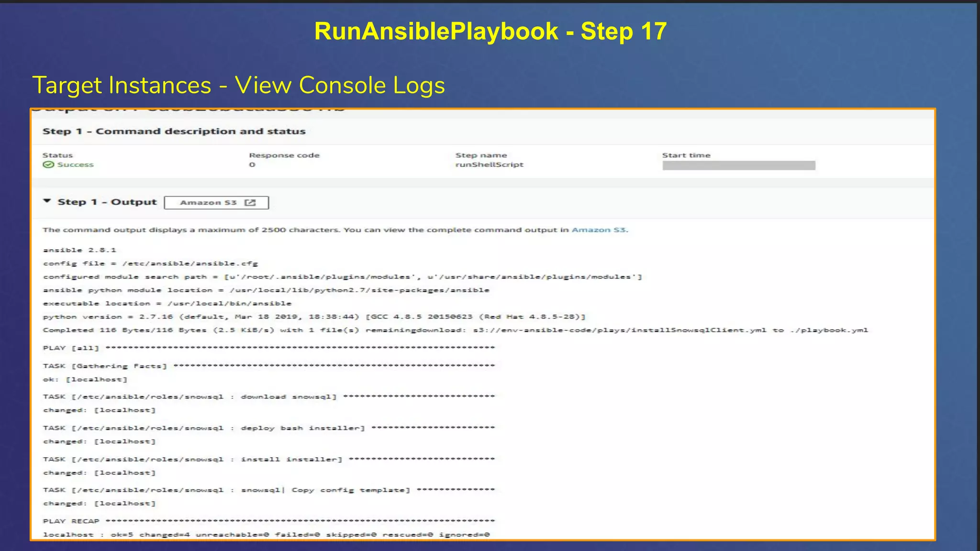The image size is (980, 551).
Task: Collapse the Step 1 - Output section
Action: (47, 201)
